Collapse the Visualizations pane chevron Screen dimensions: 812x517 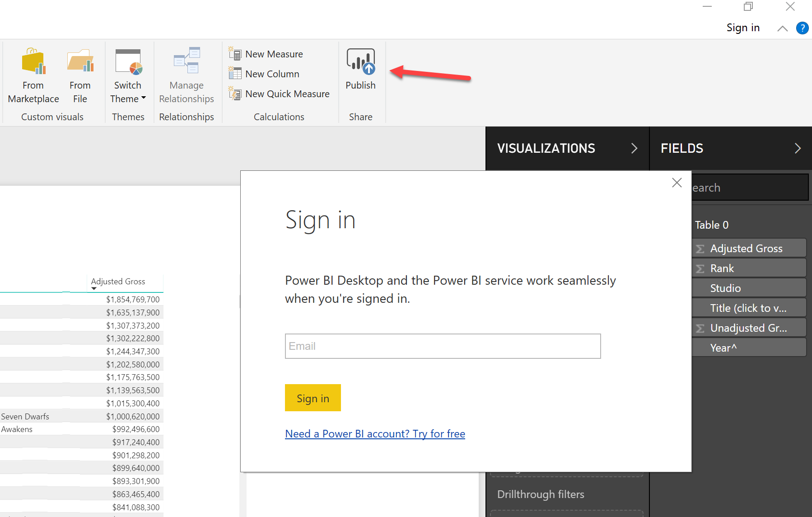[x=635, y=148]
